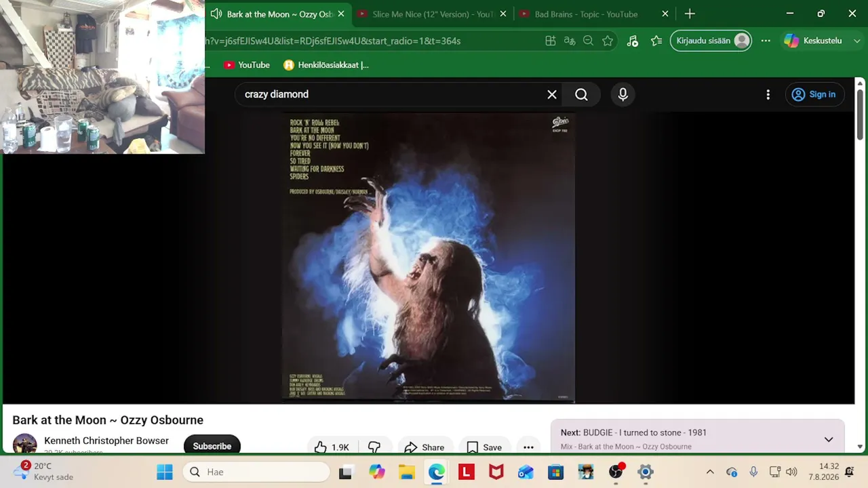Click the YouTube search magnifier button
Viewport: 868px width, 488px height.
582,95
